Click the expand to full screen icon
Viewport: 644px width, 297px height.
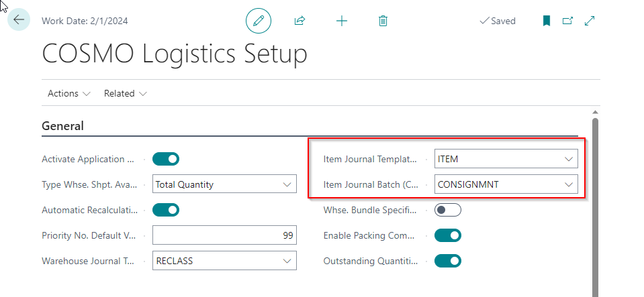tap(590, 21)
